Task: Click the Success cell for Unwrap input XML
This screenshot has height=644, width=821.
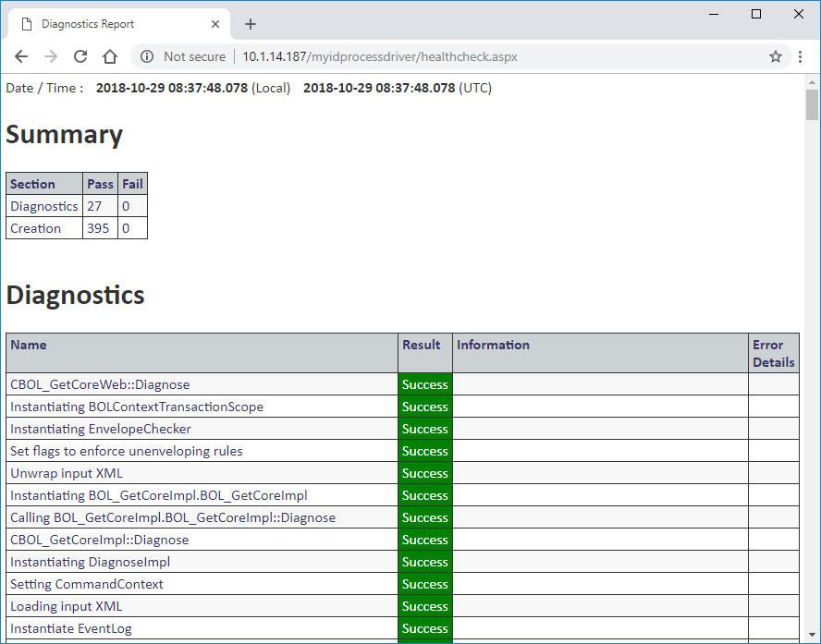Action: (x=425, y=473)
